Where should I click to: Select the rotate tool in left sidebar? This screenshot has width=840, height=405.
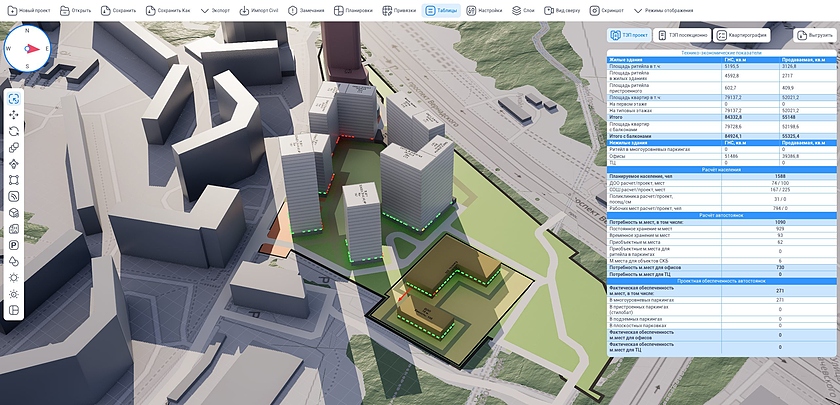(14, 131)
